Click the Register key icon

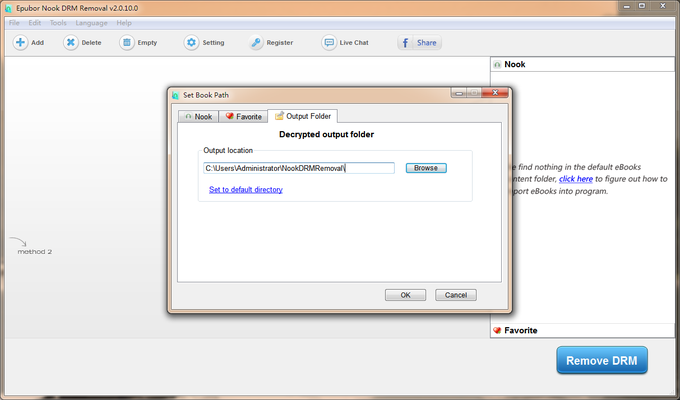[x=256, y=43]
